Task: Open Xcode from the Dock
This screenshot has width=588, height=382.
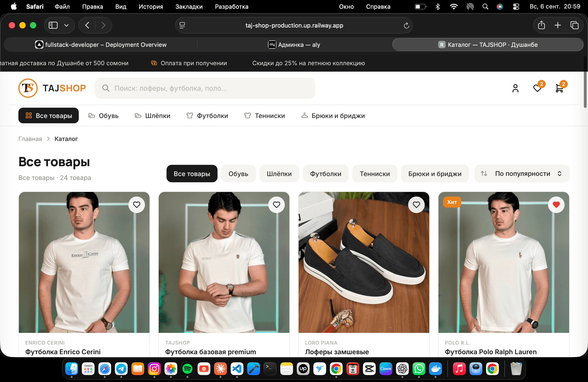Action: coord(254,369)
